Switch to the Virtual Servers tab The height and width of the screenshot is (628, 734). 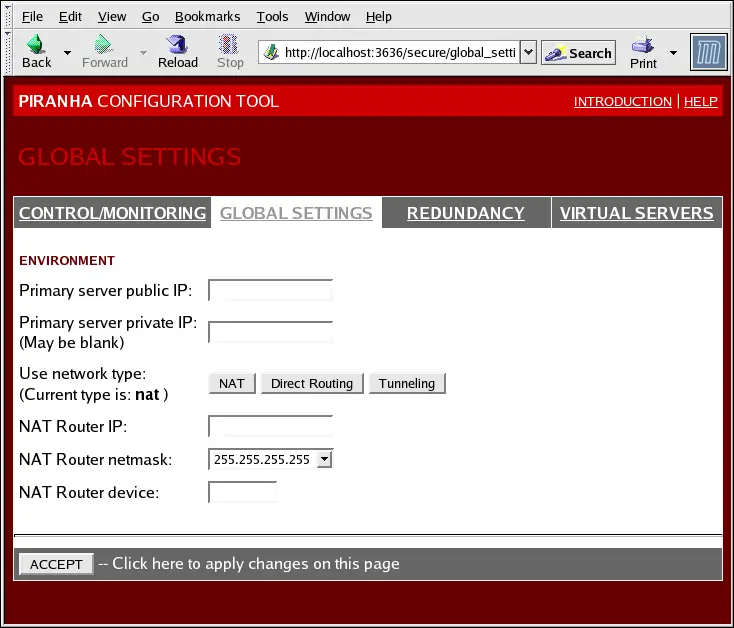[636, 213]
